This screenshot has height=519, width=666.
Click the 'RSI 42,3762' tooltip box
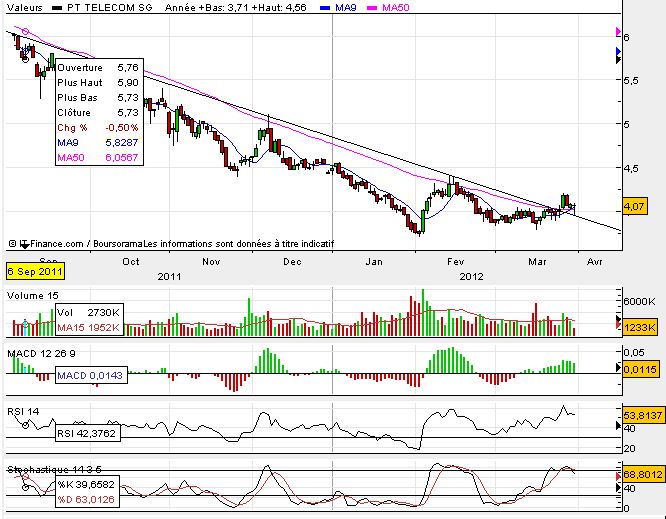(x=88, y=433)
